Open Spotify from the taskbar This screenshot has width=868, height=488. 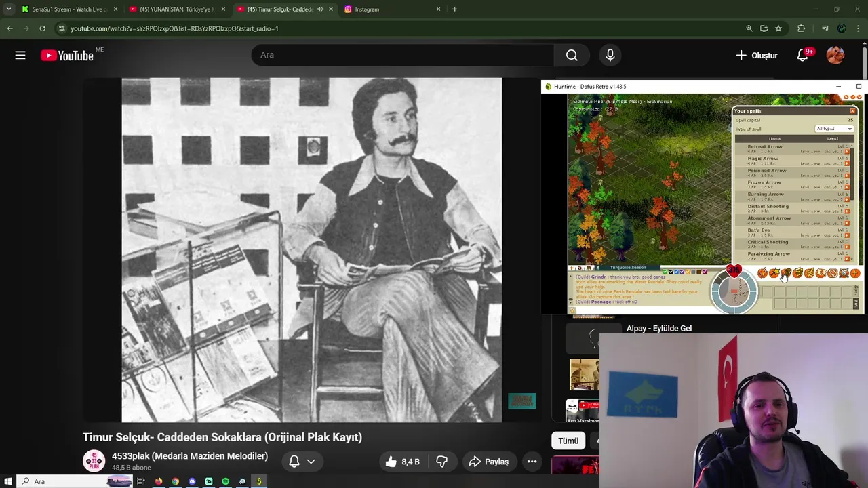pos(225,481)
